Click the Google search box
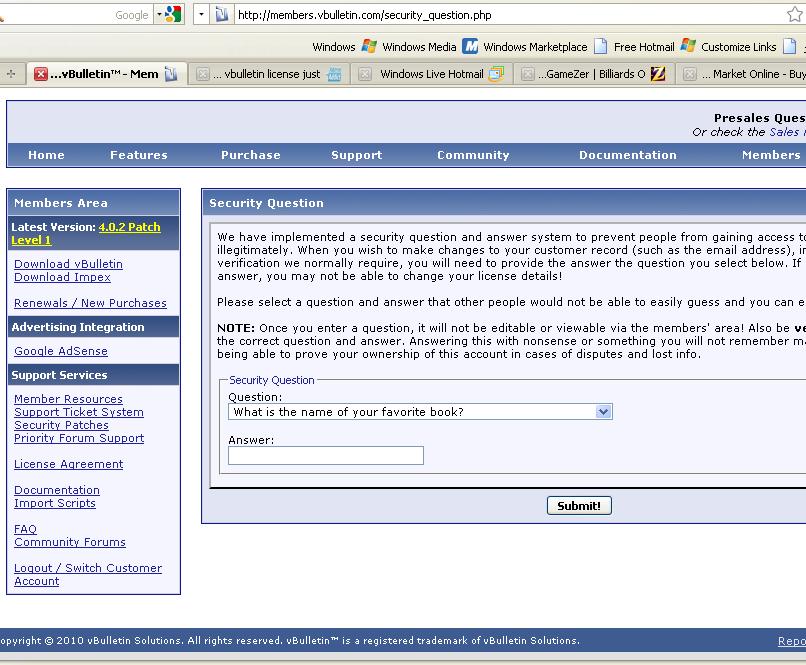This screenshot has width=806, height=665. tap(76, 15)
